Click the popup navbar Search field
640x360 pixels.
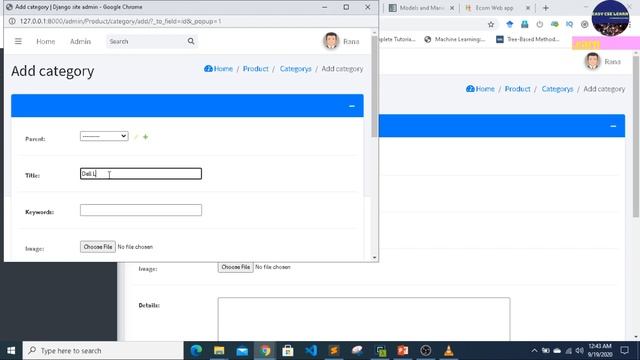pyautogui.click(x=146, y=41)
